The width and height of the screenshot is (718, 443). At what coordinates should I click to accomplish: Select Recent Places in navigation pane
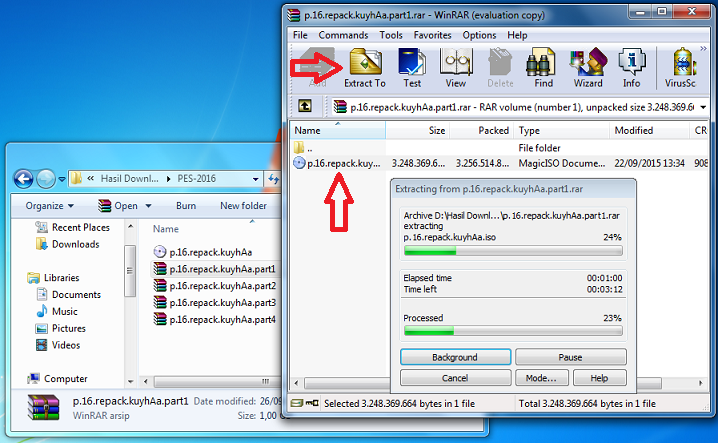(73, 227)
